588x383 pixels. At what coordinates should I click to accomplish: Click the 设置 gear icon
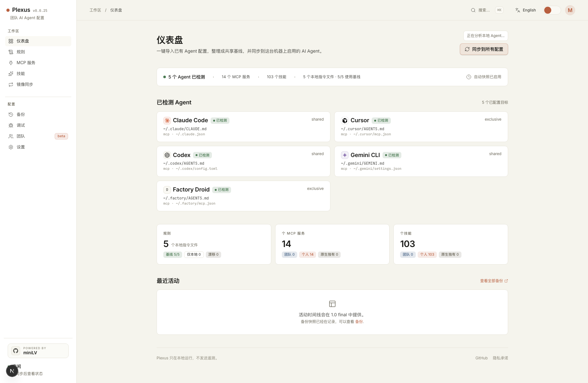(11, 147)
